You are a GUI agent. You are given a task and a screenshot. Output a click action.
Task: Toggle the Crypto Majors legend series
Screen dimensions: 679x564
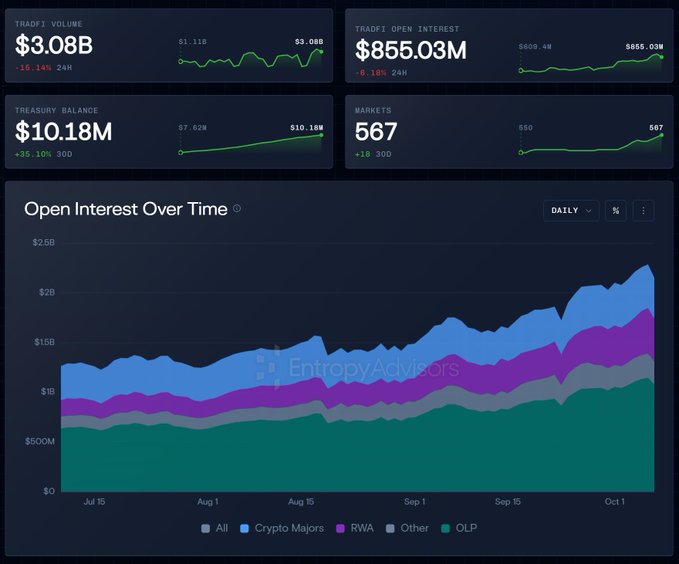pos(282,528)
